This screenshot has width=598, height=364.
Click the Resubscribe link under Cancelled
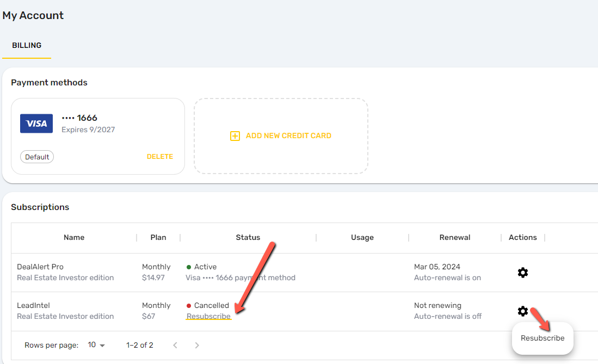[208, 316]
